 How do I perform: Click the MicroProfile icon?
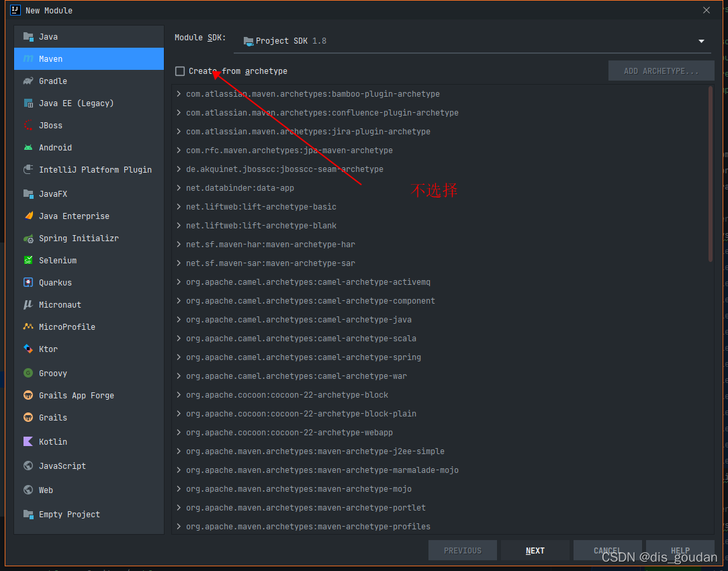tap(28, 327)
